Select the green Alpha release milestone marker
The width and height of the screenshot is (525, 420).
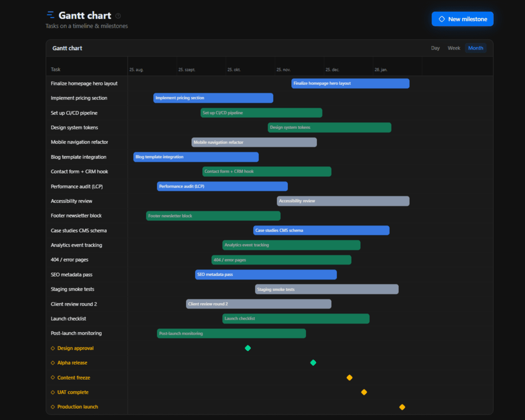[313, 363]
